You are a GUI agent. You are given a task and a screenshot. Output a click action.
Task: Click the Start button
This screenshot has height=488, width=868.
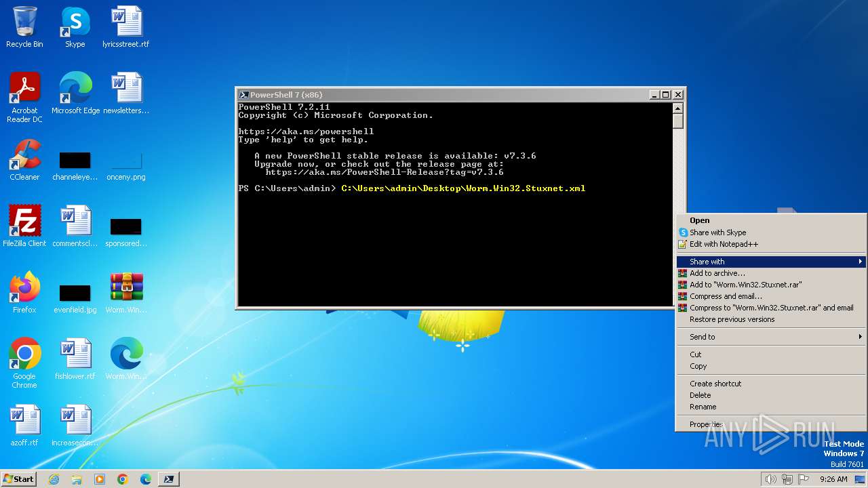(x=18, y=479)
